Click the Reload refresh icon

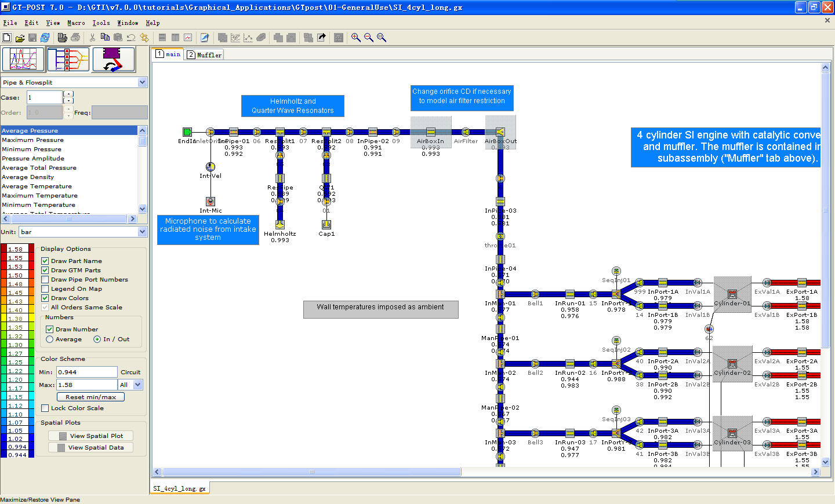click(x=45, y=38)
